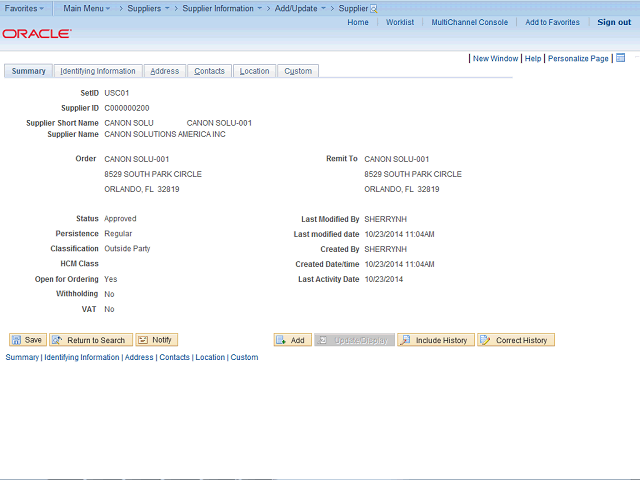Select the Supplier ID value C000000200
The height and width of the screenshot is (480, 640).
click(127, 108)
